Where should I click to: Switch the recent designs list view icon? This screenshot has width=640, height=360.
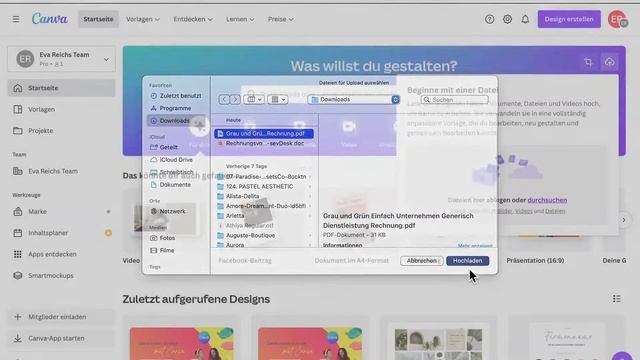616,299
